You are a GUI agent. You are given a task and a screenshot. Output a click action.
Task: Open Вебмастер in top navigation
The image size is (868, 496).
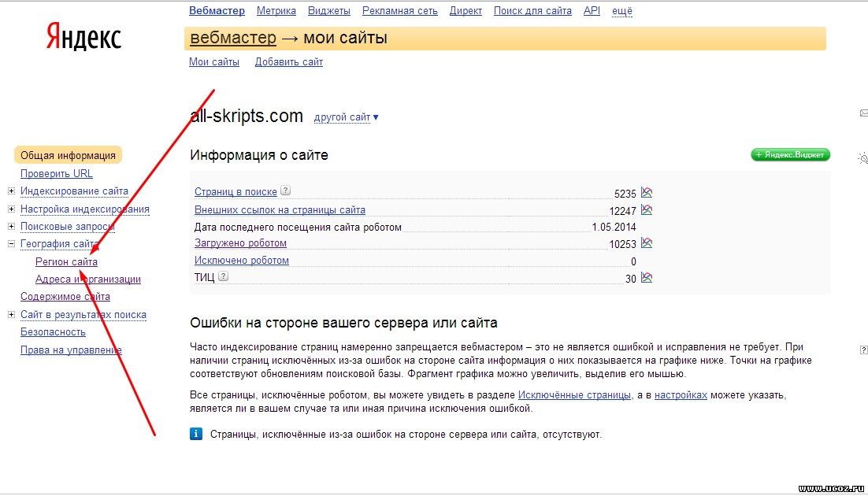click(217, 10)
